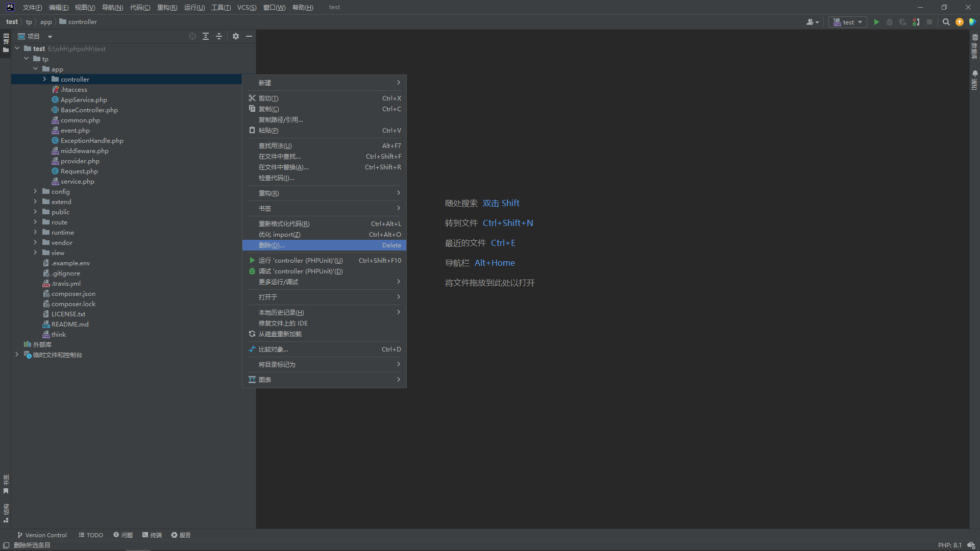Open 服务 tool window tab

[x=181, y=535]
